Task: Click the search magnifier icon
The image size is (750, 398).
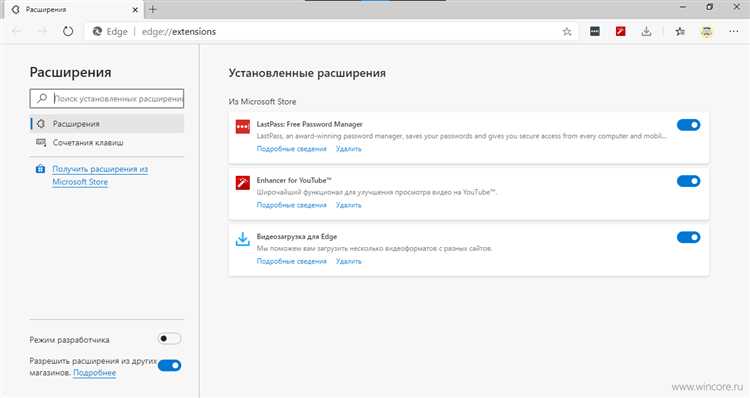Action: [42, 98]
